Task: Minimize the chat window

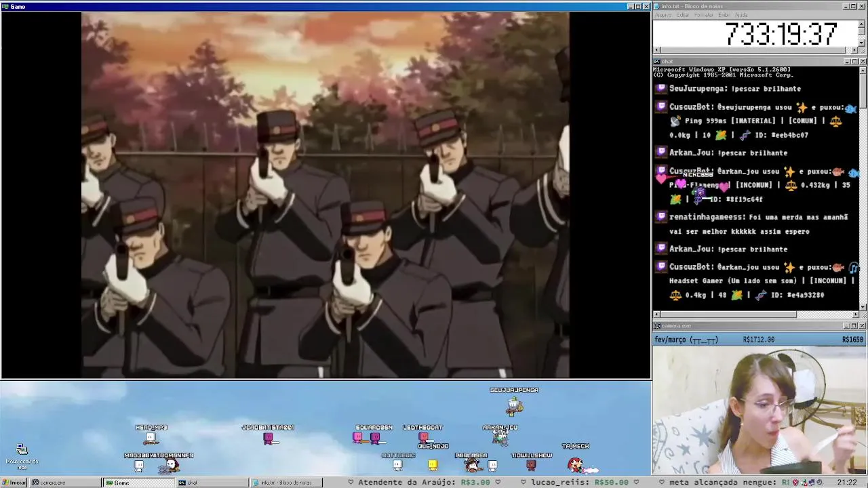Action: [x=847, y=62]
